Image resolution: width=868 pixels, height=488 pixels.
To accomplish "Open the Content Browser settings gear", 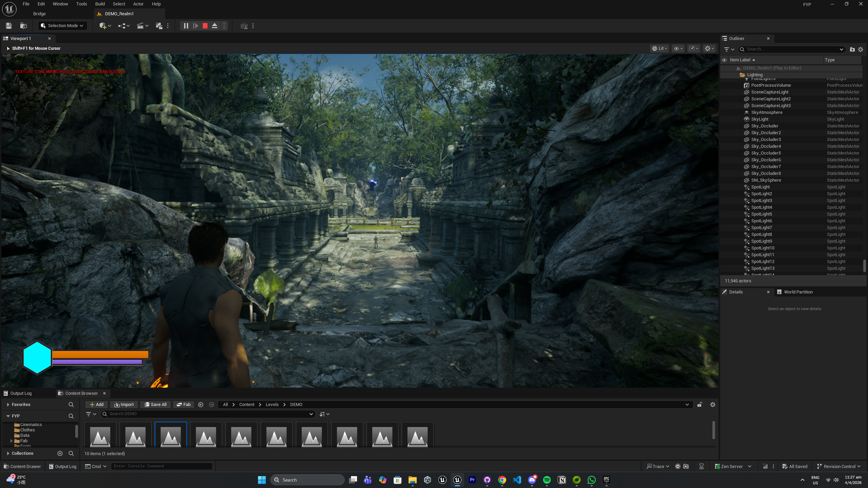I will pyautogui.click(x=713, y=405).
